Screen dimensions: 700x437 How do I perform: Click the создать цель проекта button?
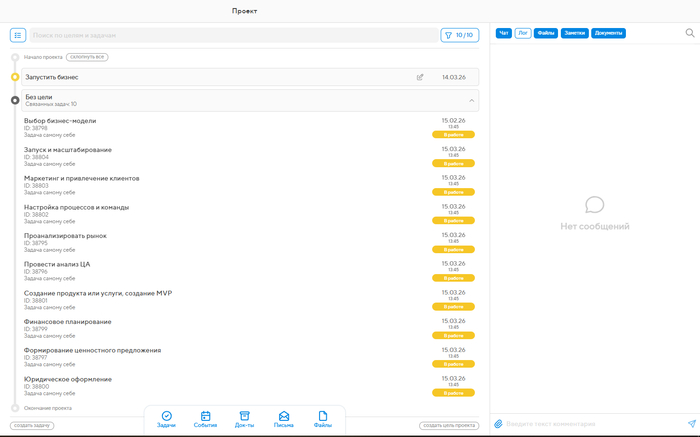[448, 426]
